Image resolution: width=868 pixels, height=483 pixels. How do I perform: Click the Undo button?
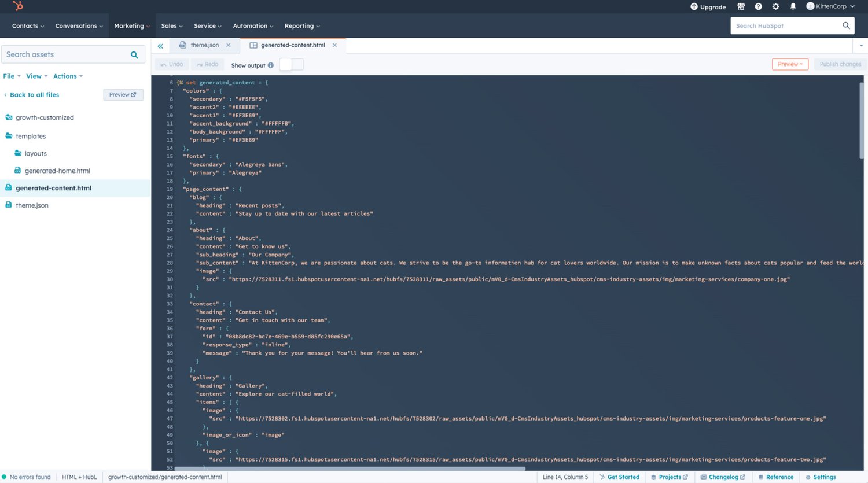(x=172, y=64)
